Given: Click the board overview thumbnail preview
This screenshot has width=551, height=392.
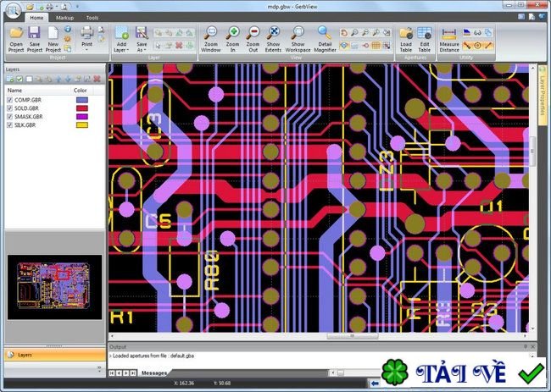Looking at the screenshot, I should pos(53,287).
